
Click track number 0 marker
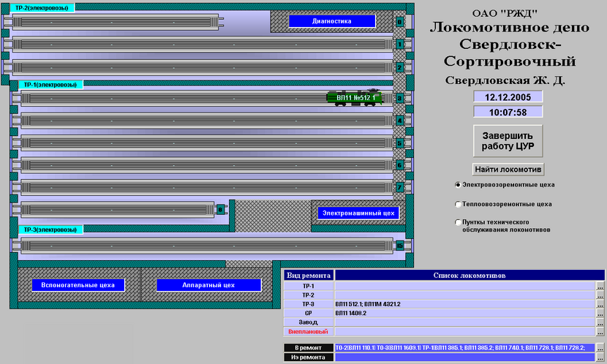(x=399, y=22)
